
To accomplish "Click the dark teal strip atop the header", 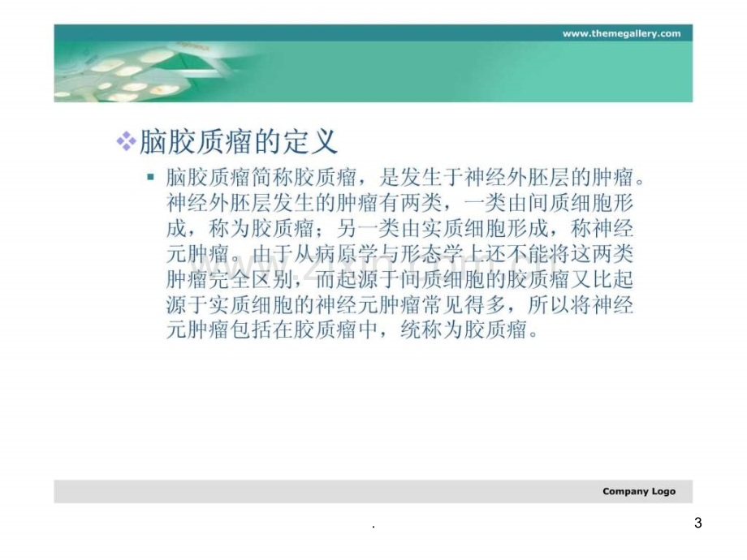I will point(373,32).
